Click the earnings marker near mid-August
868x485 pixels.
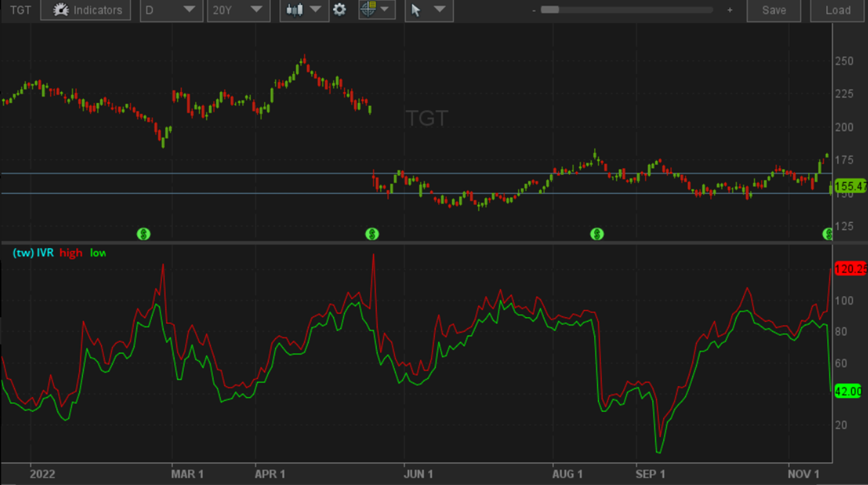[x=597, y=234]
